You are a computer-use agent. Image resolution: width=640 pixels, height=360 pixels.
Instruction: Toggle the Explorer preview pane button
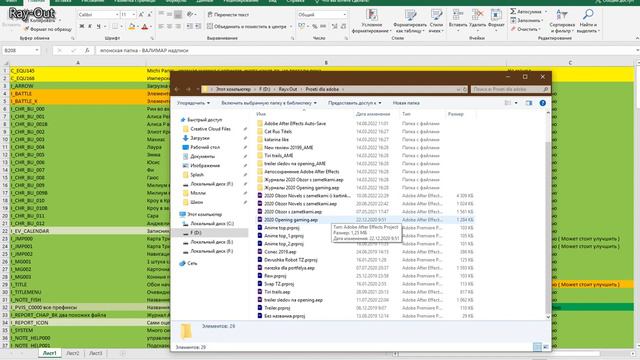(x=529, y=103)
